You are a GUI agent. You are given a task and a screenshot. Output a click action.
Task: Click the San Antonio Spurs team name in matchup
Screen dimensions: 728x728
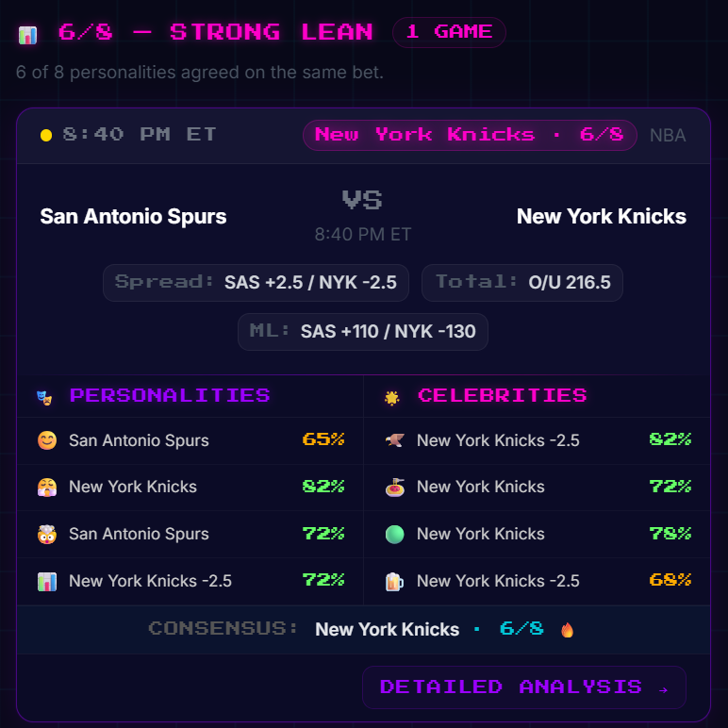133,216
